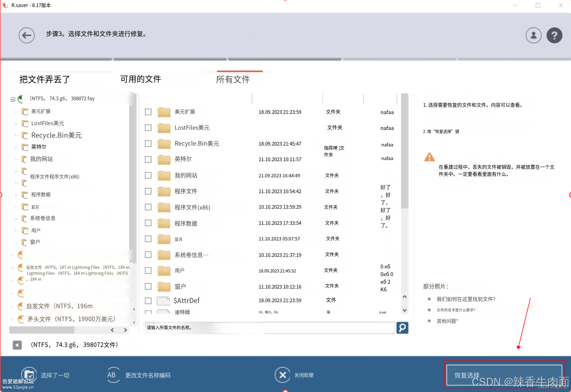Click the 系统卷信息 folder icon in file list
The height and width of the screenshot is (392, 571).
coord(164,255)
